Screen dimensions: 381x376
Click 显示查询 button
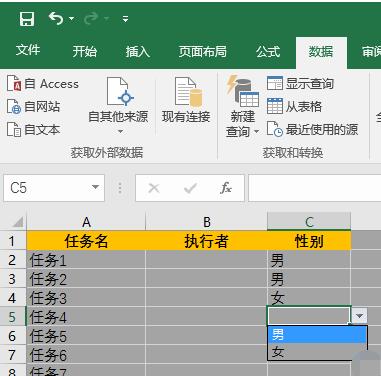[300, 83]
